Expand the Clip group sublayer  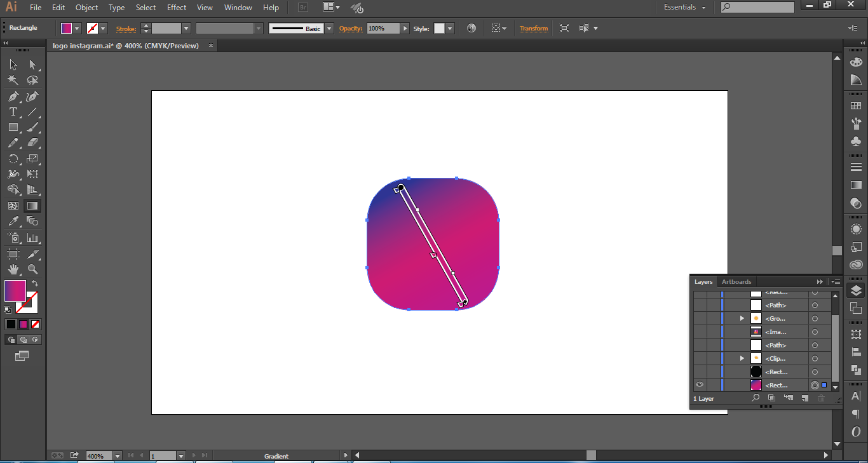pyautogui.click(x=742, y=358)
